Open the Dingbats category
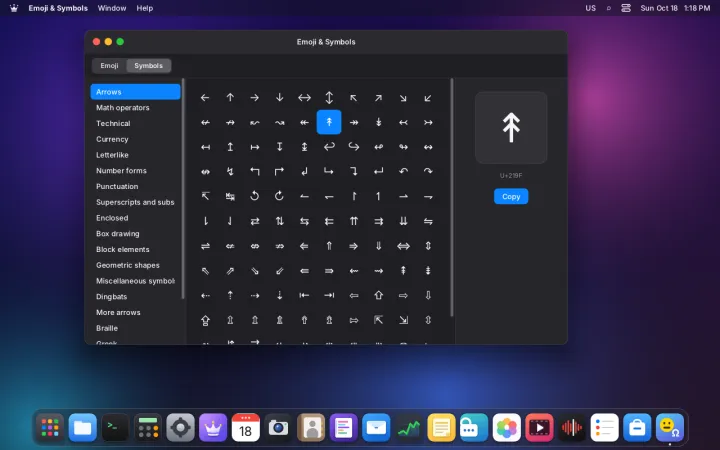 click(x=135, y=297)
